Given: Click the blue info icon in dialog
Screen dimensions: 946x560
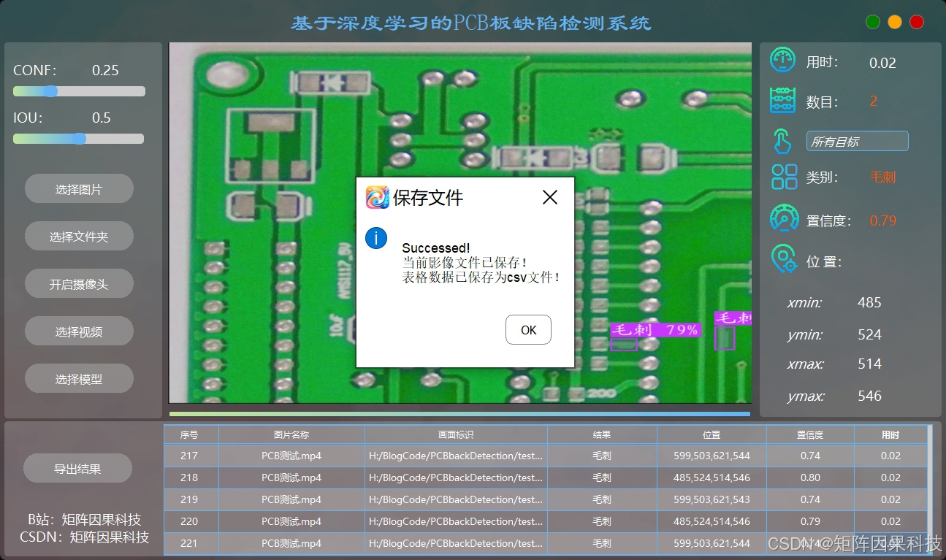Looking at the screenshot, I should tap(376, 238).
